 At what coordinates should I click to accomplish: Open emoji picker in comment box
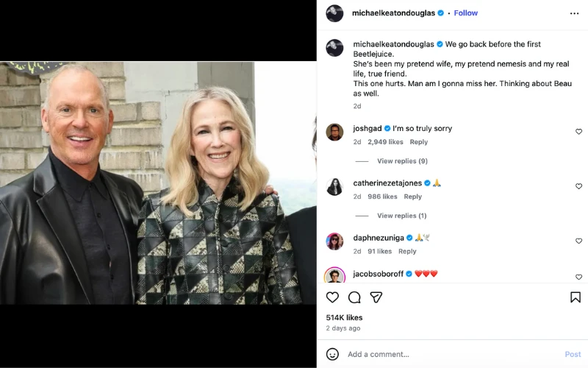click(332, 354)
